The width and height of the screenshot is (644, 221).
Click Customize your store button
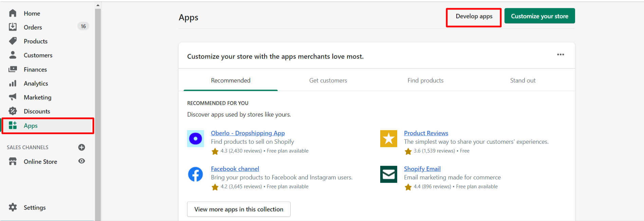click(540, 16)
